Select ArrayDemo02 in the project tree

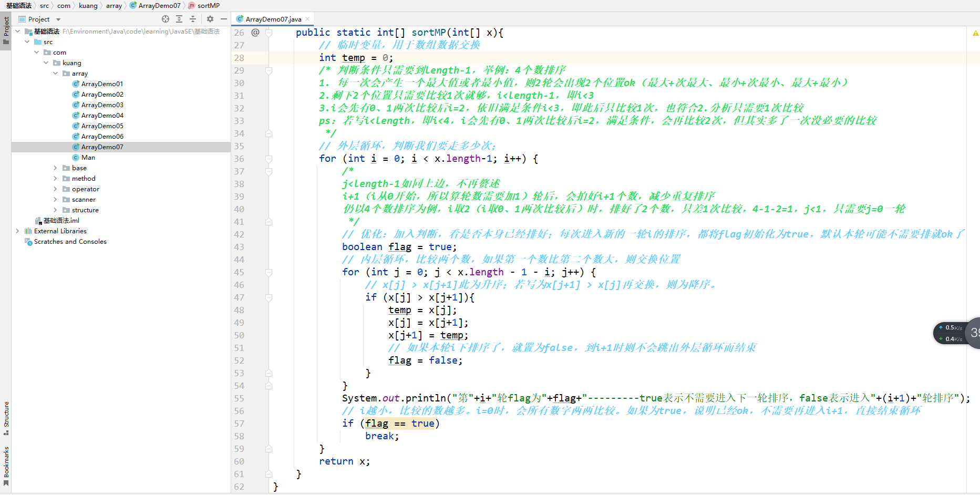[102, 95]
